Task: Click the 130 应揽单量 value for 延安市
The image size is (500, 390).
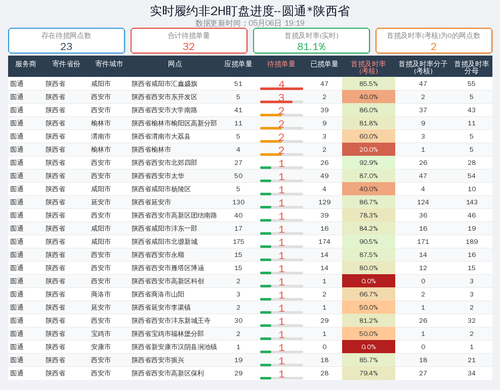Action: (x=238, y=202)
